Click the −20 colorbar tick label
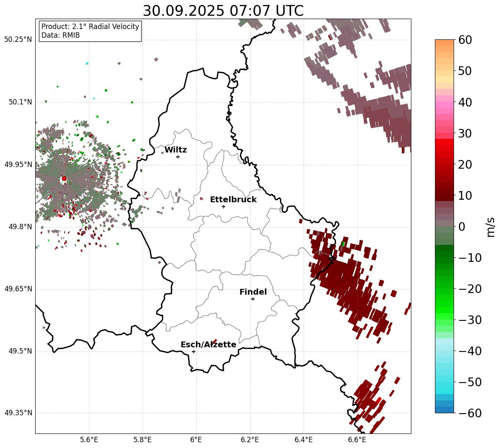The height and width of the screenshot is (448, 500). (469, 289)
